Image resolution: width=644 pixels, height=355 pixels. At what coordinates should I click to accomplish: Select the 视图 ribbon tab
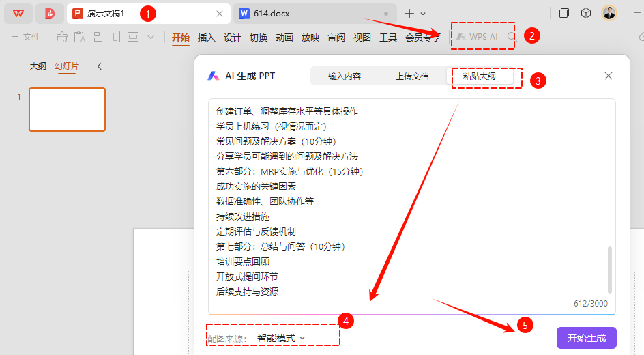coord(362,38)
